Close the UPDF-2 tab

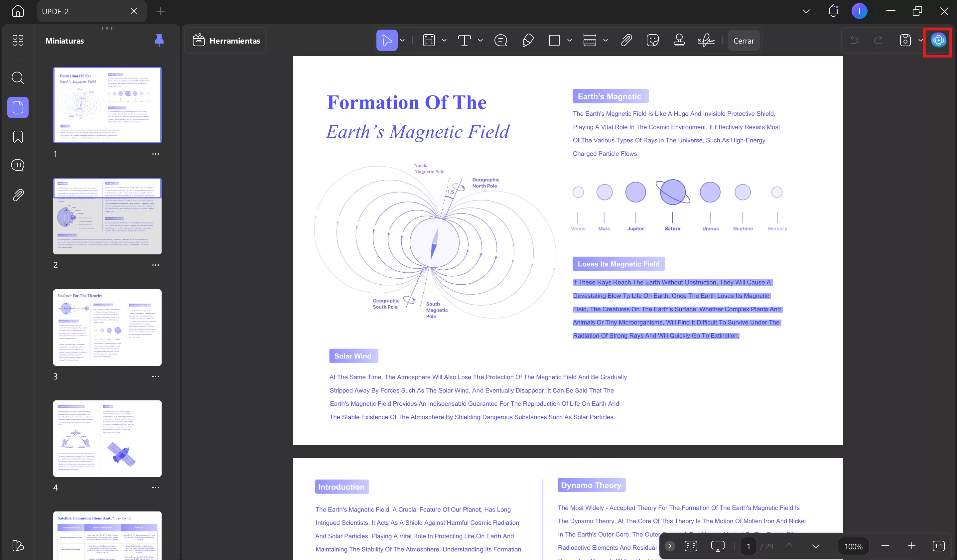point(134,11)
